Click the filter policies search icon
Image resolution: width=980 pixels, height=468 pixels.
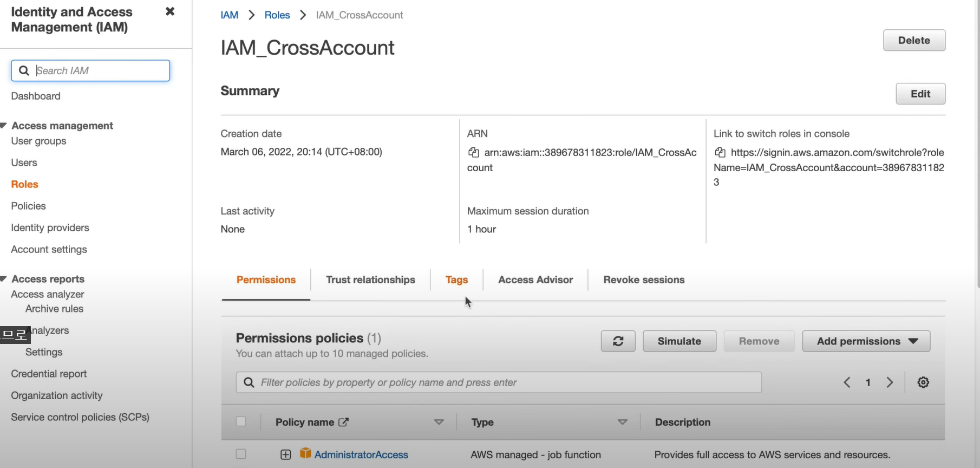tap(249, 382)
